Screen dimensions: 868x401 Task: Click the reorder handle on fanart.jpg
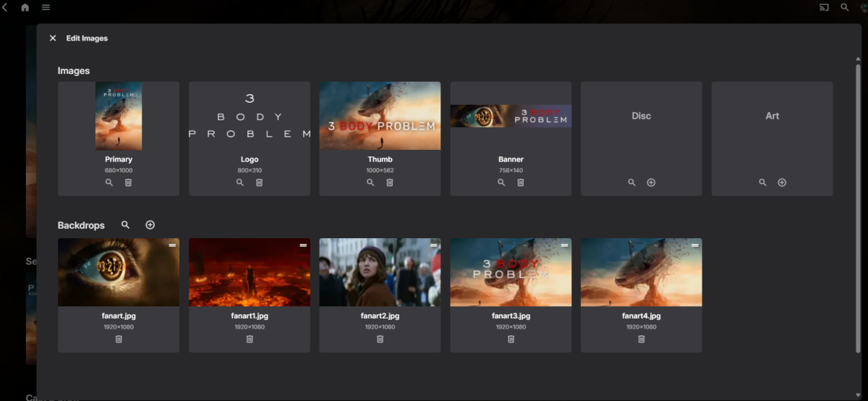pos(172,245)
